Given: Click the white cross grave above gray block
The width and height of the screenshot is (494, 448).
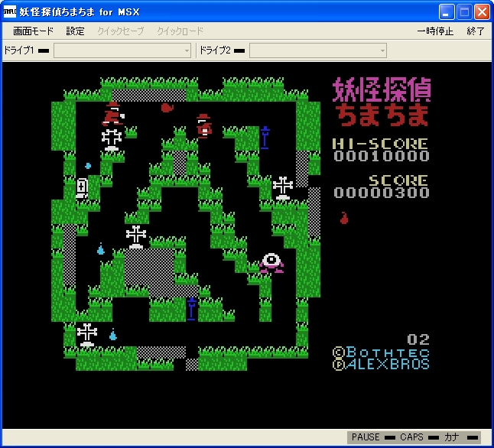Looking at the screenshot, I should pyautogui.click(x=136, y=237).
